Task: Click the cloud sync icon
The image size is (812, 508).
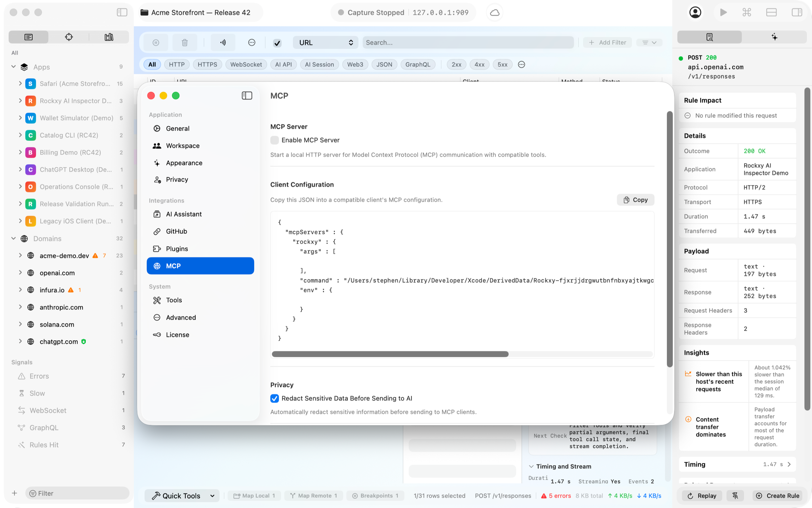Action: point(495,13)
